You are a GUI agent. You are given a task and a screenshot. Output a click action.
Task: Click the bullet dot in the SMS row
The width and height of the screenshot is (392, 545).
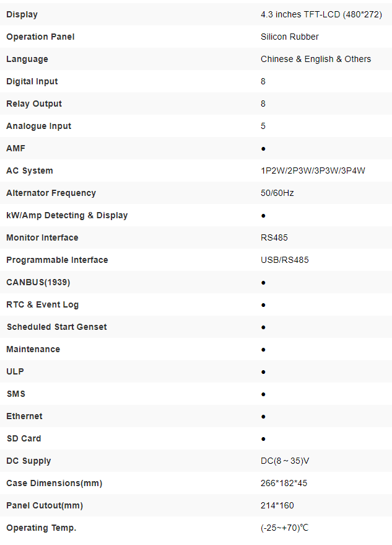pyautogui.click(x=263, y=394)
